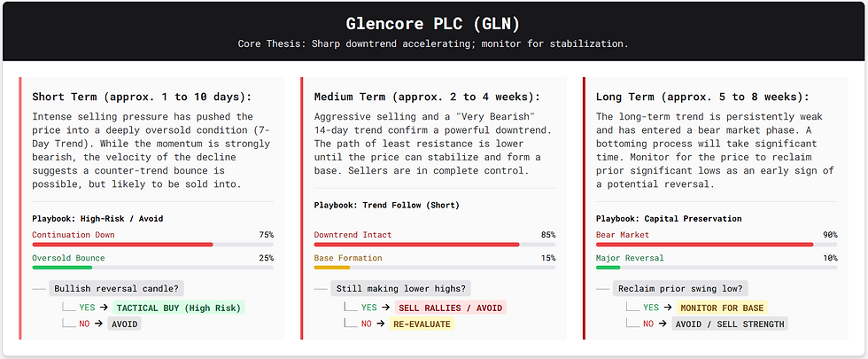The height and width of the screenshot is (359, 868).
Task: Click the Long Term (approx. 5 to 8 weeks) heading
Action: click(x=702, y=97)
